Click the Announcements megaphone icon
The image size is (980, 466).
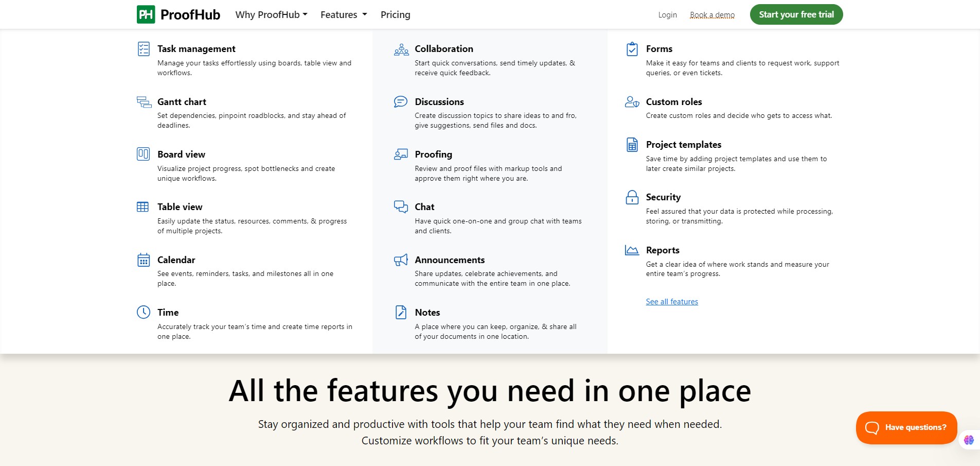(401, 260)
